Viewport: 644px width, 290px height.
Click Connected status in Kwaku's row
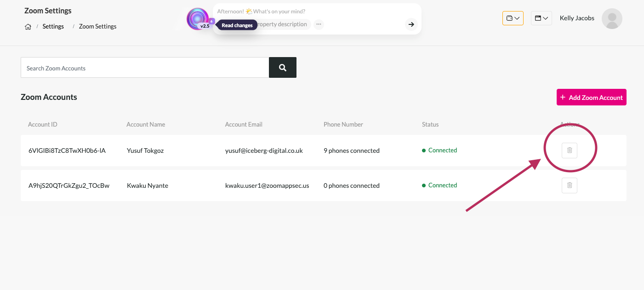pyautogui.click(x=439, y=186)
